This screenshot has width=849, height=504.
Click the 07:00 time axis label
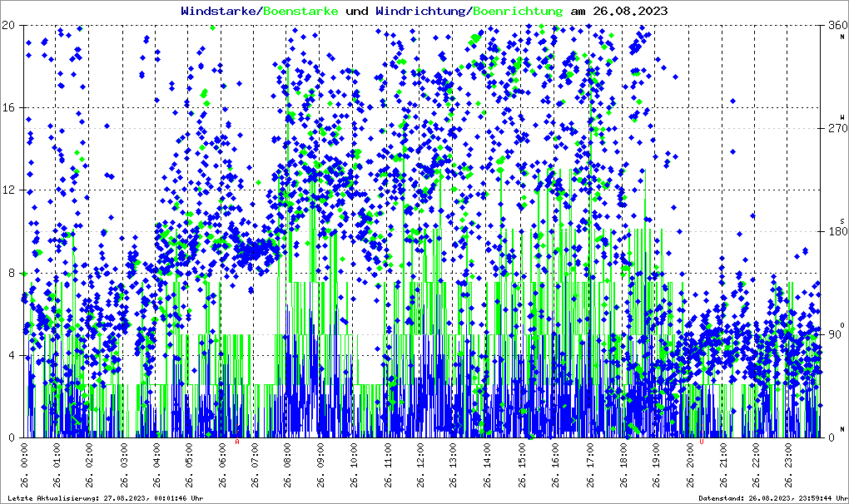coord(255,465)
